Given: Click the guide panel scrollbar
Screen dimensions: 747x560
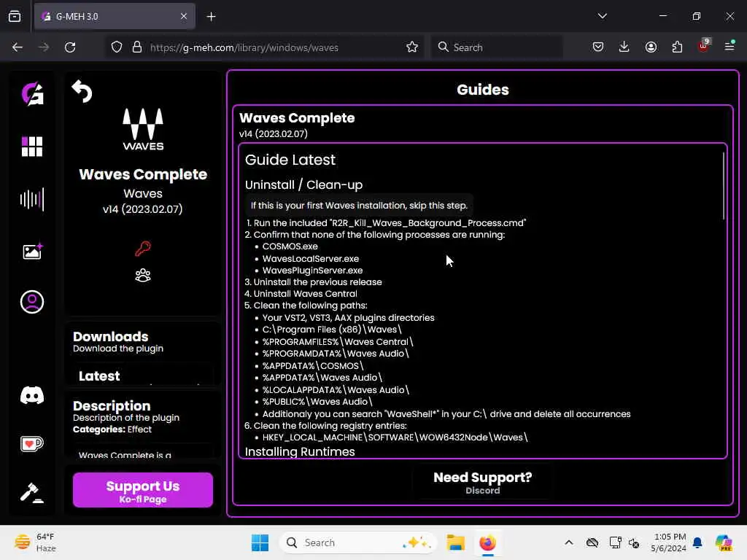Looking at the screenshot, I should [723, 186].
